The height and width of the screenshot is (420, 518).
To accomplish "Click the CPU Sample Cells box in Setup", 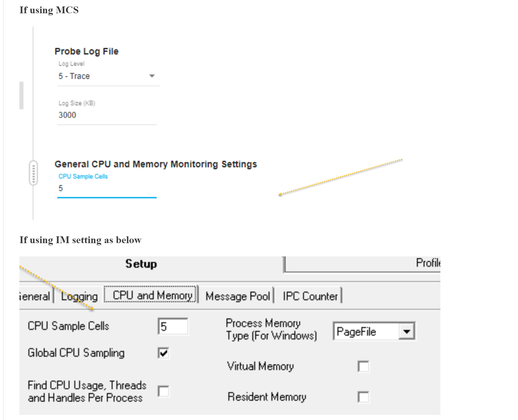I will pos(173,327).
